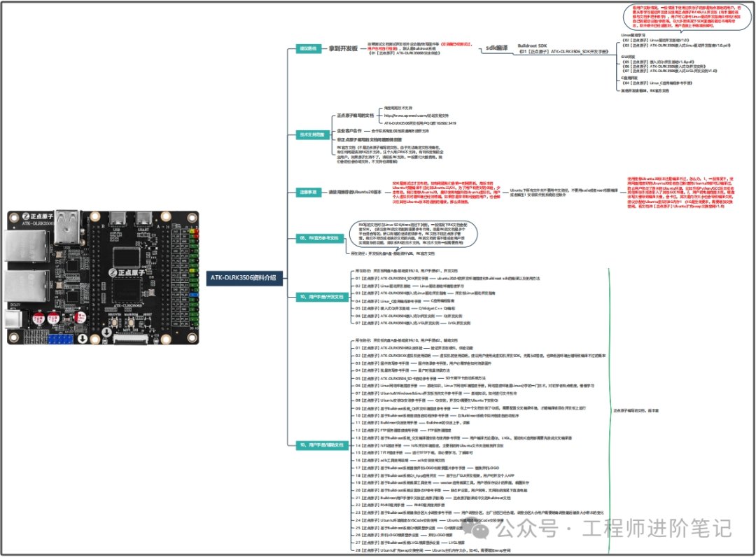Open the www.openedu.com 论坛技术支持 link
Screen dimensions: 756x558
point(416,116)
